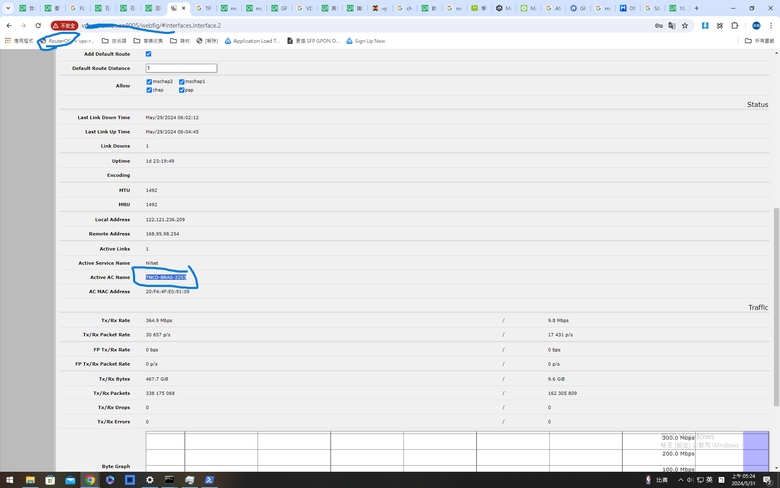Screen dimensions: 780x488
Task: Click the address bar URL
Action: pyautogui.click(x=151, y=25)
